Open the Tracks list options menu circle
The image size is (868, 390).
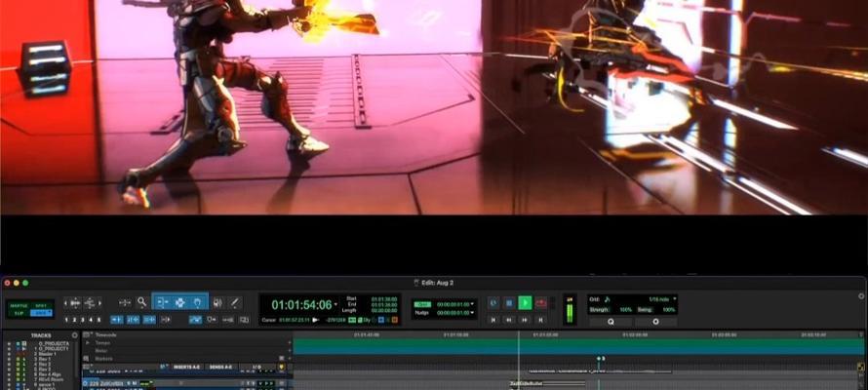click(75, 335)
